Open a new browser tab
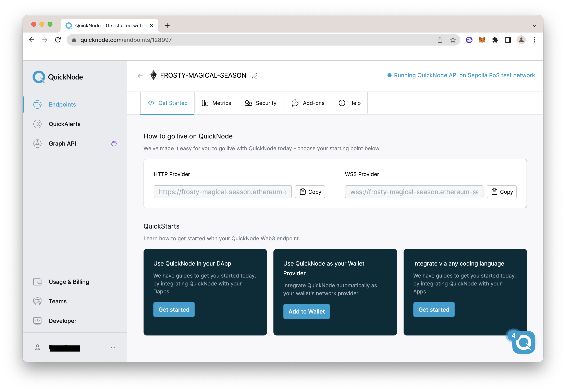The image size is (566, 392). point(167,26)
